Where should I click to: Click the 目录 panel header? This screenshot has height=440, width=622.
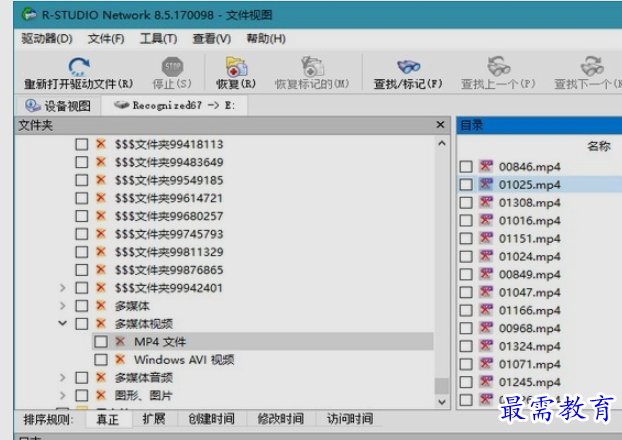coord(539,125)
